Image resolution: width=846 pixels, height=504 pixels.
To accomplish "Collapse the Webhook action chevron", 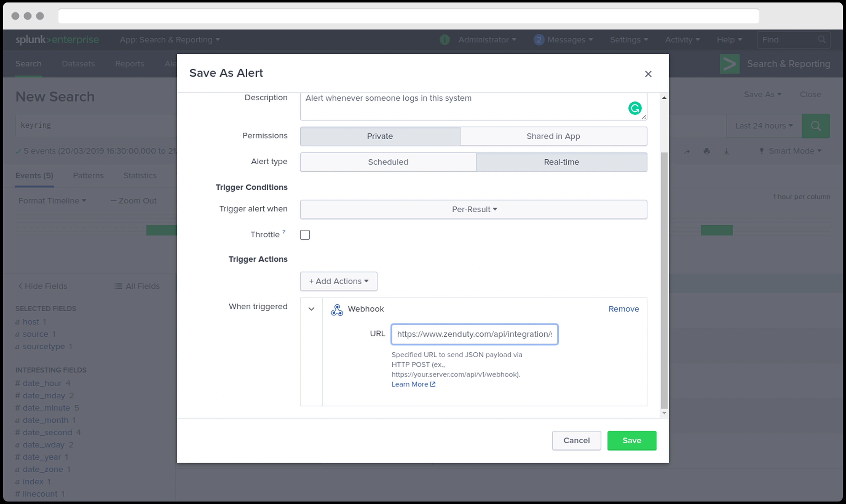I will pyautogui.click(x=311, y=309).
